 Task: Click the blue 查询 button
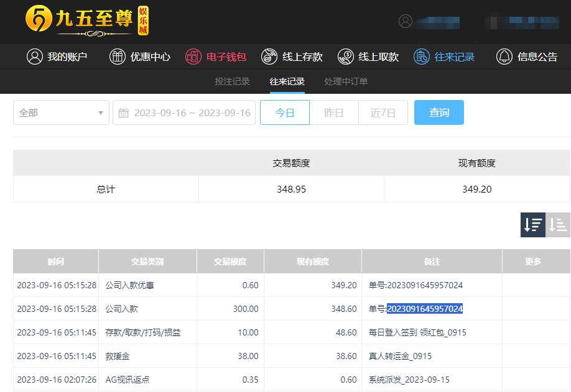(x=439, y=112)
